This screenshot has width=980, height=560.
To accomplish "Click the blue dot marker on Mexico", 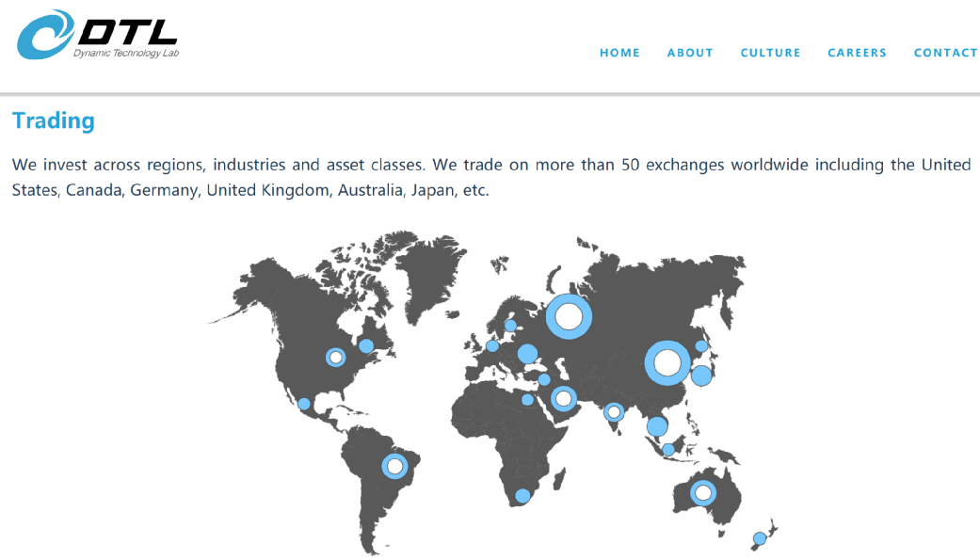I will point(304,404).
